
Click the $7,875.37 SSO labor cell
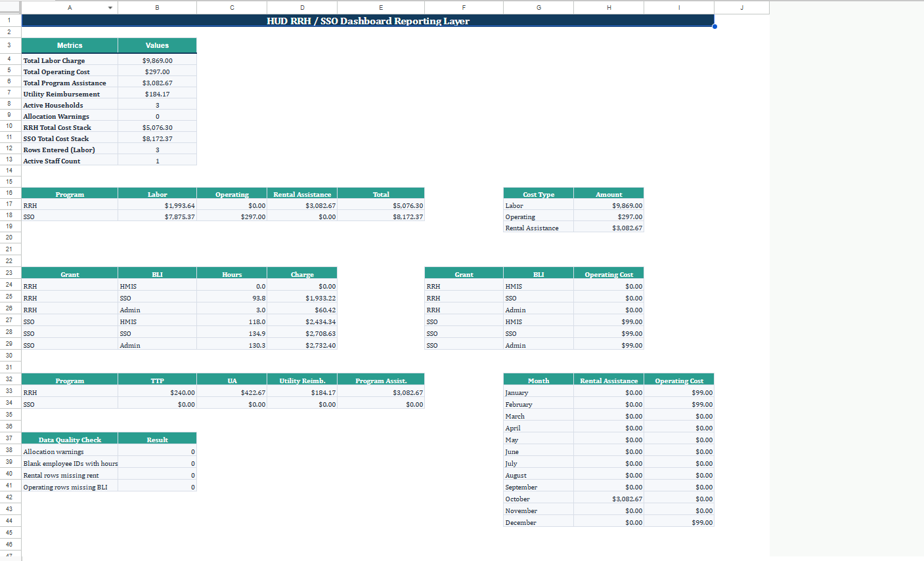tap(157, 217)
